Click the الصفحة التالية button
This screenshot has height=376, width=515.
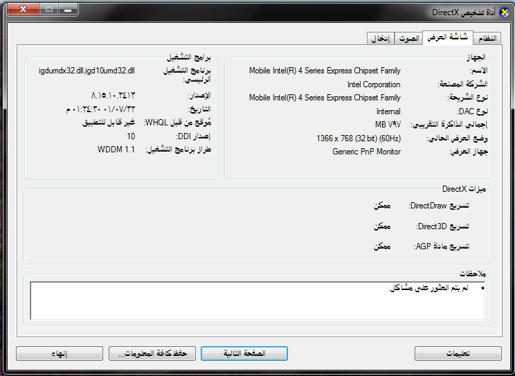(244, 353)
